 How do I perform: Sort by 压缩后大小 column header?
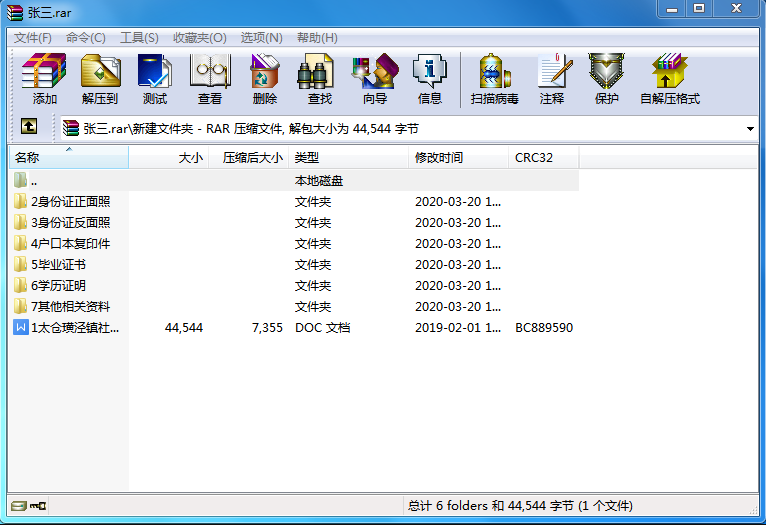(249, 157)
